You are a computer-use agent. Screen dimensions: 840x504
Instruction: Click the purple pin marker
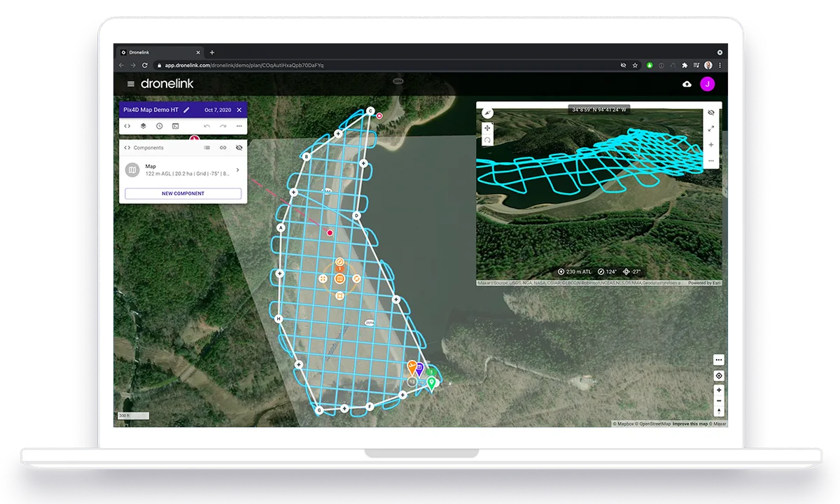click(419, 368)
